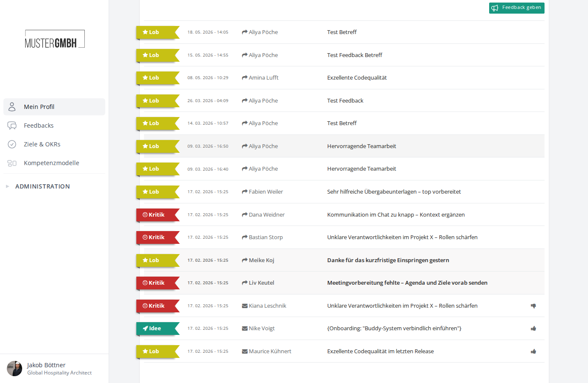
Task: Open 'Exzellente Codequalität im letzten Release'
Action: tap(380, 352)
